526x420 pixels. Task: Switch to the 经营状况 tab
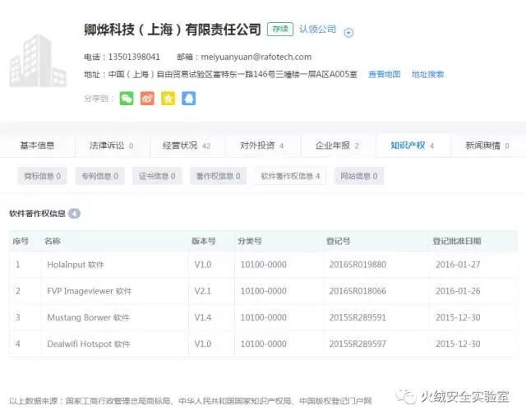coord(187,145)
